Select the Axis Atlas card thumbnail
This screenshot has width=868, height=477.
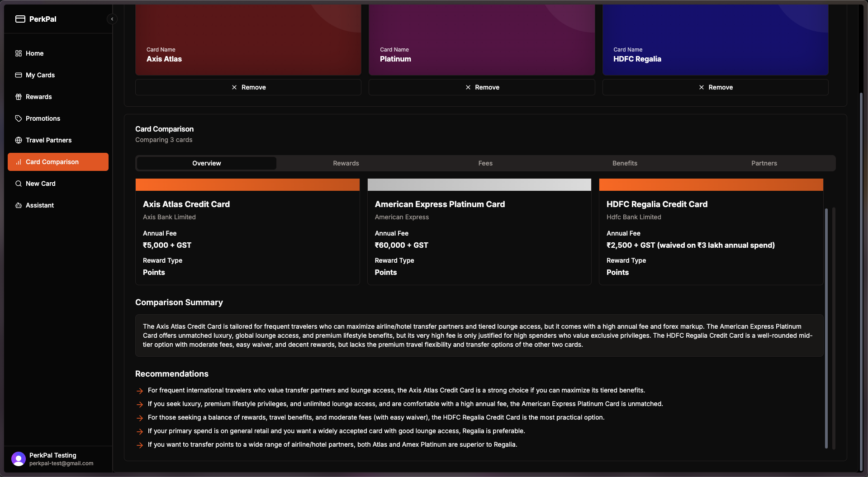click(248, 40)
